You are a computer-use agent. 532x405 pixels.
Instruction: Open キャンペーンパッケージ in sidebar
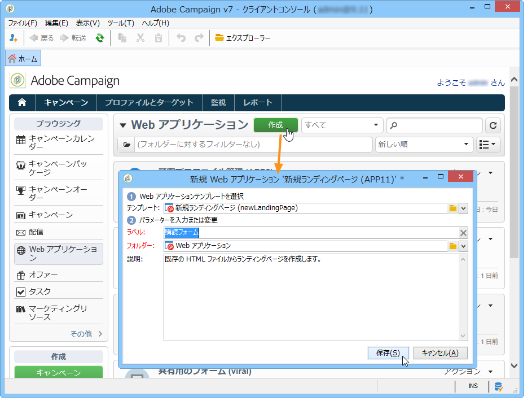tap(59, 168)
